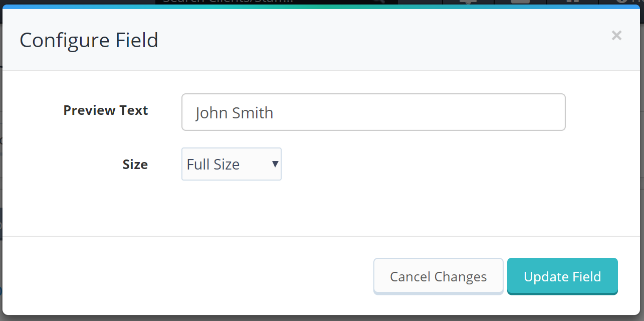Click the Preview Text label
The height and width of the screenshot is (321, 644).
(x=106, y=110)
